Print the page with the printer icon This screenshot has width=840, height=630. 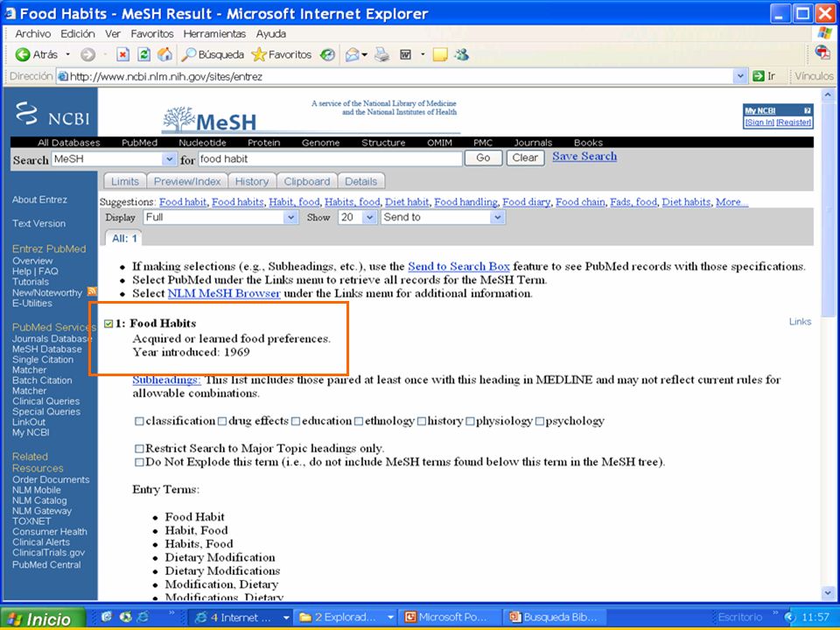click(382, 54)
